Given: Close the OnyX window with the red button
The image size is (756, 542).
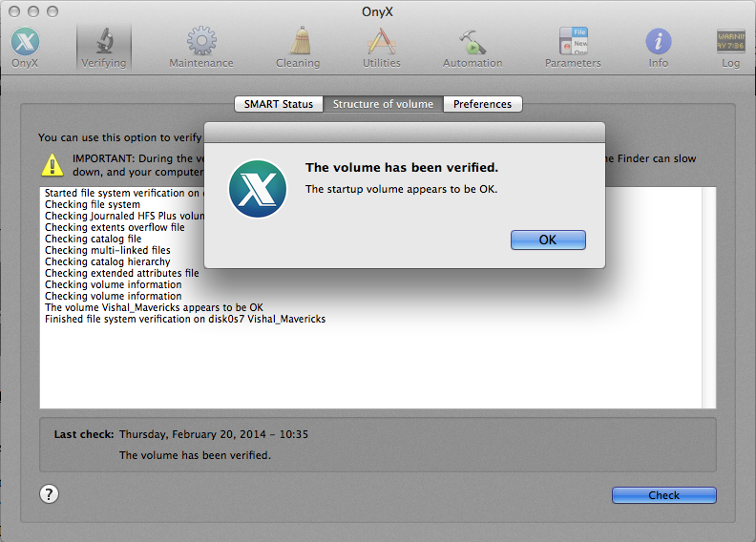Looking at the screenshot, I should (14, 10).
